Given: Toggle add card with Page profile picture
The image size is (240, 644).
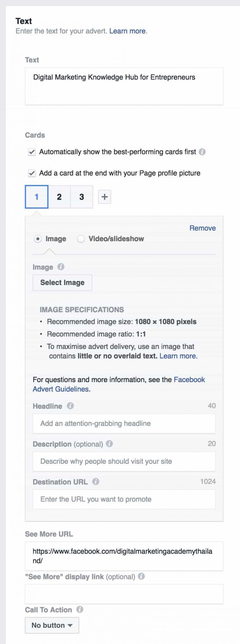Looking at the screenshot, I should [x=32, y=173].
